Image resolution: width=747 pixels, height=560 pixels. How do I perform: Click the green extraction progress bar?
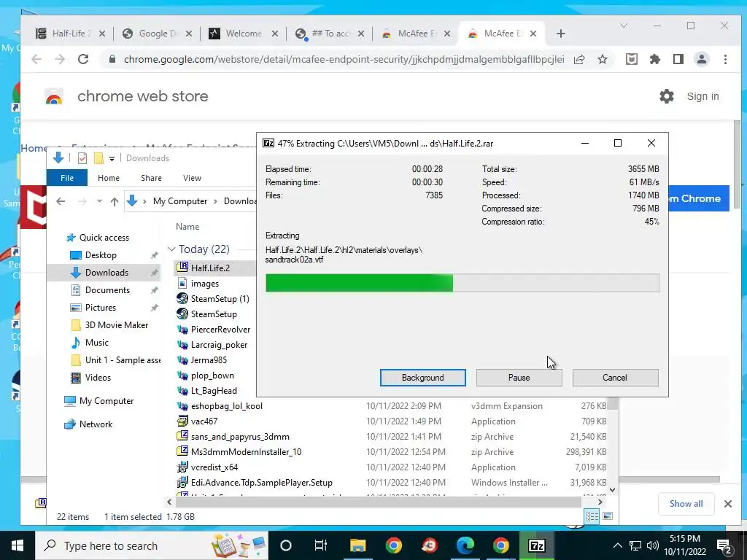pyautogui.click(x=462, y=282)
